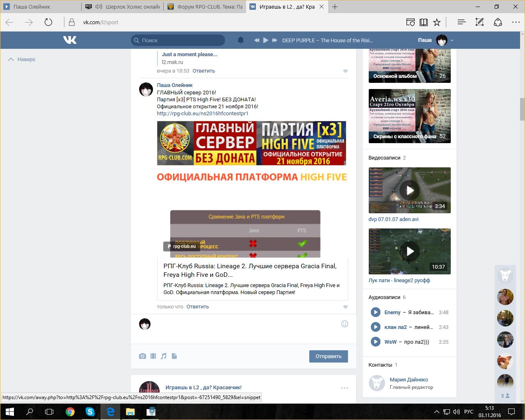
Task: Play the клан ла2 audio track
Action: pyautogui.click(x=375, y=327)
